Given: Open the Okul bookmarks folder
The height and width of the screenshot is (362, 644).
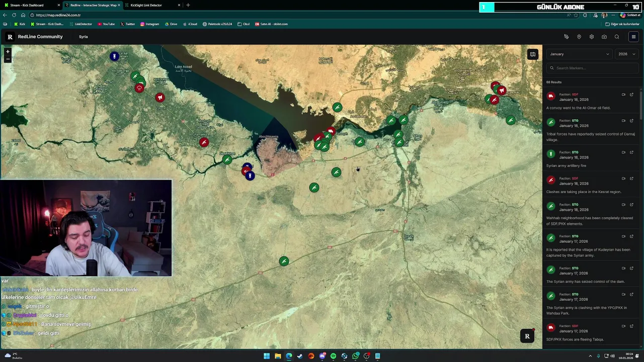Looking at the screenshot, I should pos(244,24).
